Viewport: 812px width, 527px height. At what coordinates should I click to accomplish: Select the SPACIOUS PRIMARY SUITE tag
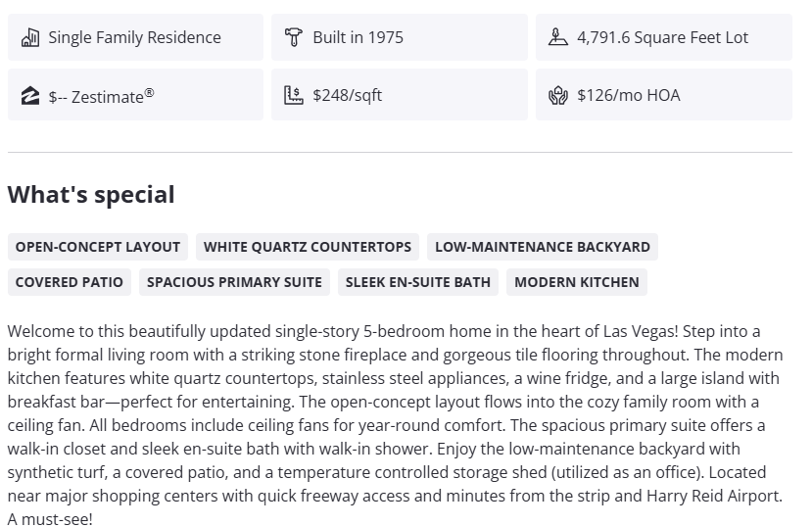[x=234, y=282]
